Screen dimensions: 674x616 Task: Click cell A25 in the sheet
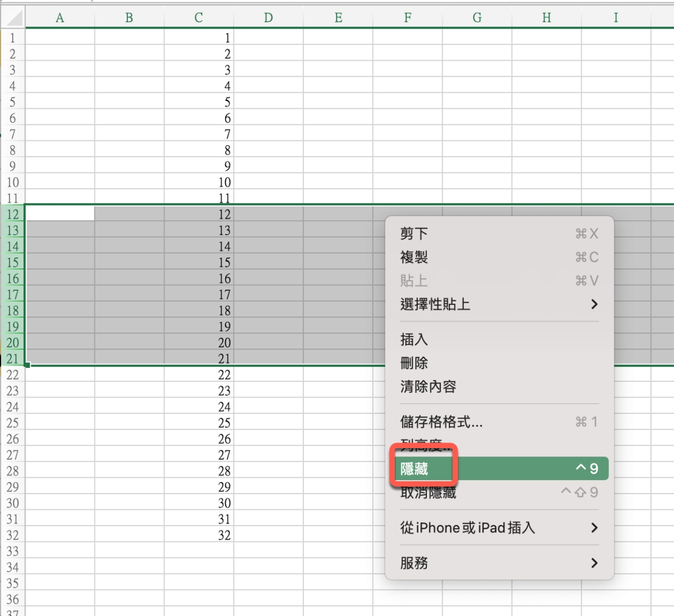click(60, 423)
